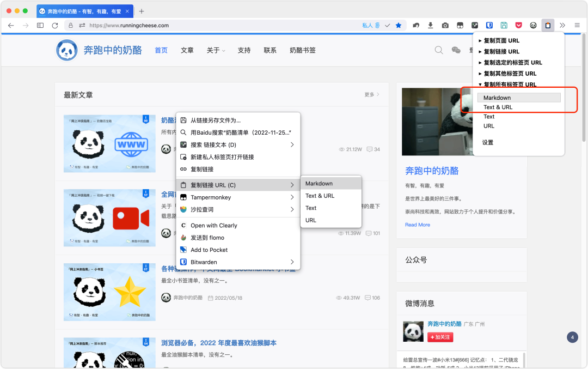Click the clipboard copy URL extension icon
The height and width of the screenshot is (369, 588).
[x=548, y=26]
